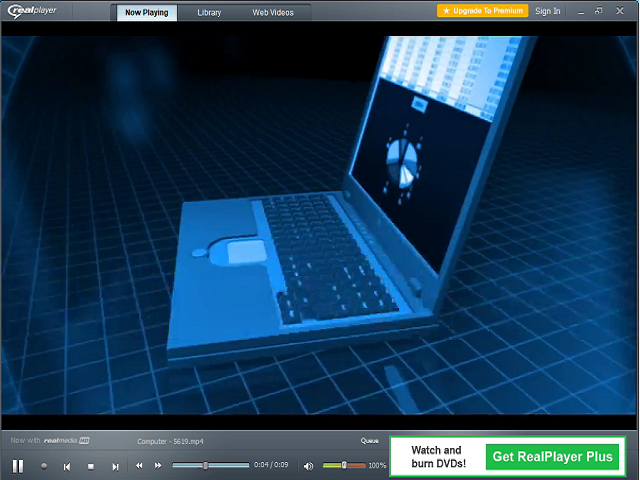This screenshot has width=640, height=480.
Task: Open the RealPlayer logo menu
Action: coord(32,11)
